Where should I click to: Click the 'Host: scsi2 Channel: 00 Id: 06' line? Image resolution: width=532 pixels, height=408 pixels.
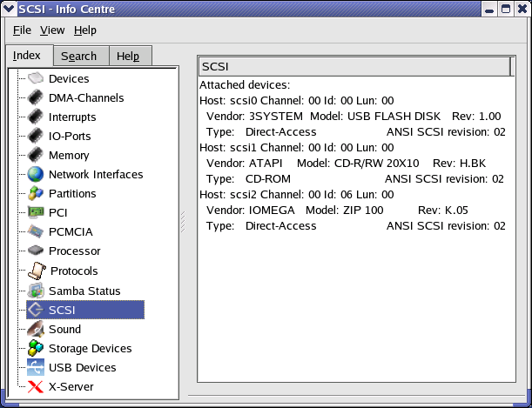point(297,195)
